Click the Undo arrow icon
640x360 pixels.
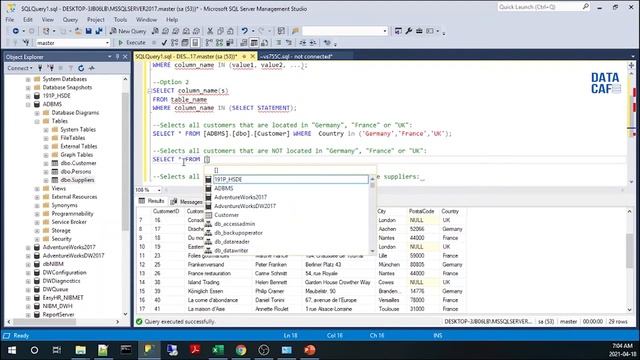tap(244, 31)
